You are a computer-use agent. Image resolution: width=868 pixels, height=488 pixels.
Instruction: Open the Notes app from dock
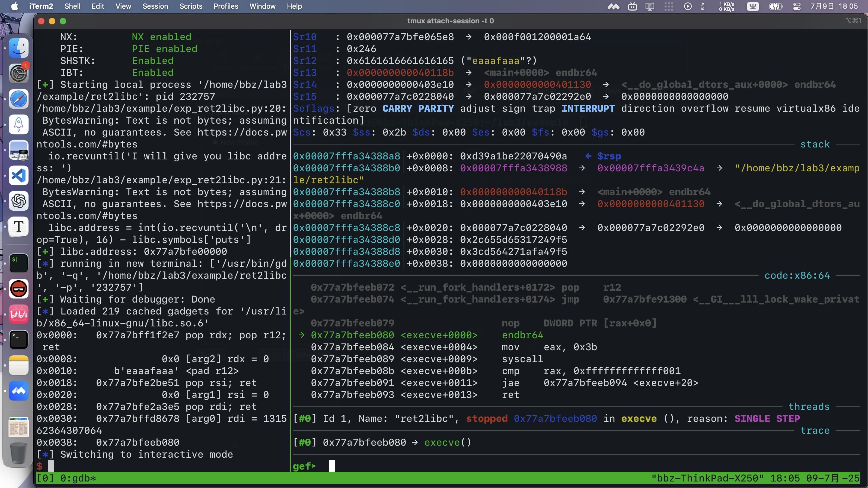tap(18, 365)
